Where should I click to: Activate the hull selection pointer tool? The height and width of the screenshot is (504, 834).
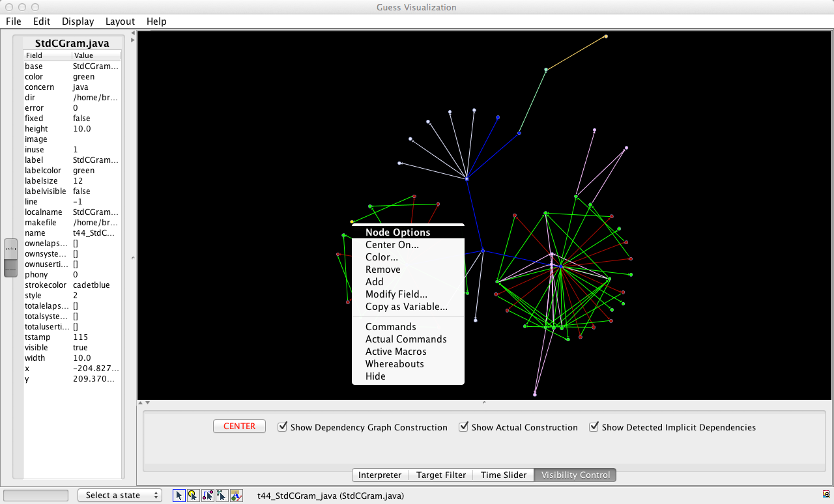click(x=222, y=496)
